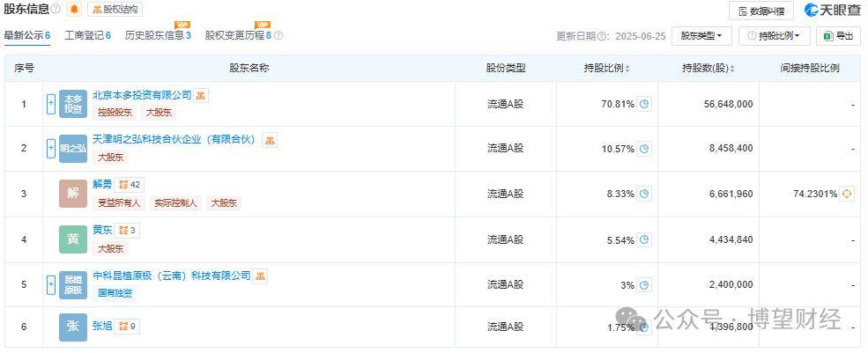Open the 股东类型 dropdown filter
The width and height of the screenshot is (868, 353).
pyautogui.click(x=701, y=36)
